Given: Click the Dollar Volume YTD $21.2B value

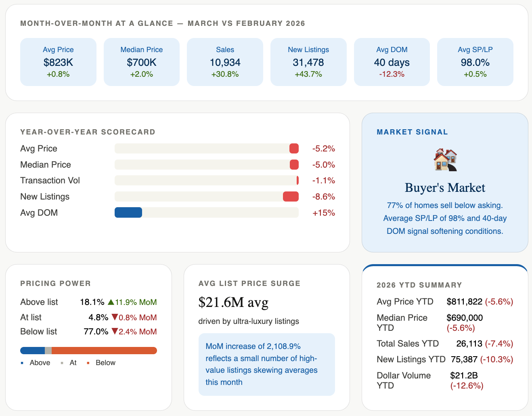Looking at the screenshot, I should point(464,376).
